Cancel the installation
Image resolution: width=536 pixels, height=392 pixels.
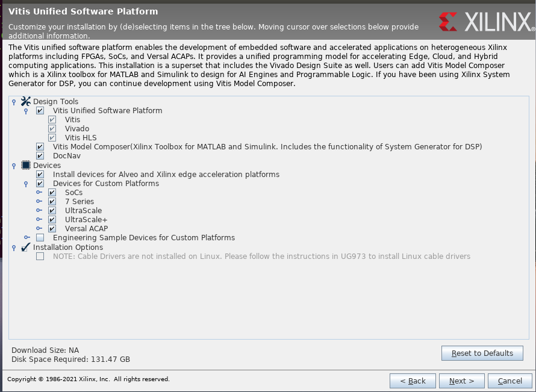point(510,381)
